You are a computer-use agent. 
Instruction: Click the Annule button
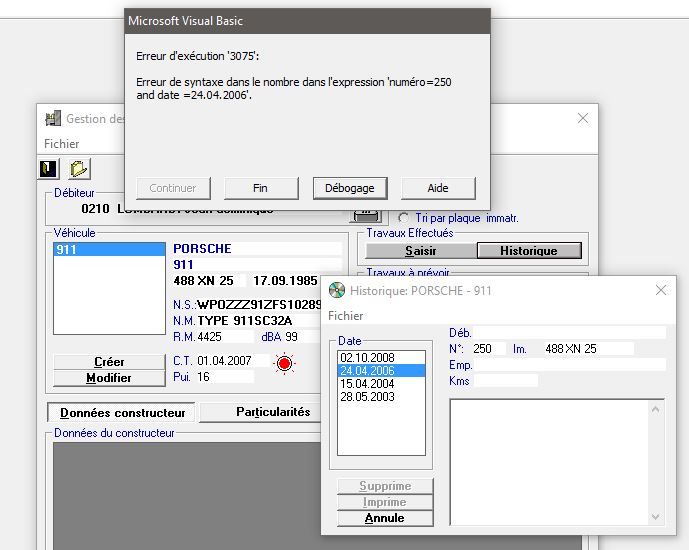coord(385,518)
